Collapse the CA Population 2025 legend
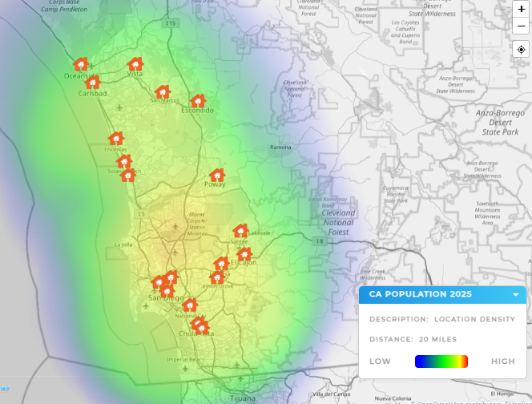 click(x=516, y=295)
